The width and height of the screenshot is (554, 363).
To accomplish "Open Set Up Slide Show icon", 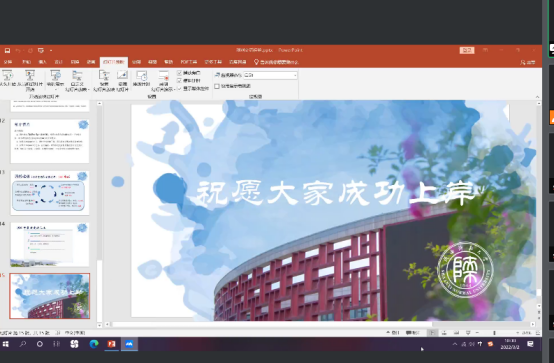I will (x=104, y=75).
